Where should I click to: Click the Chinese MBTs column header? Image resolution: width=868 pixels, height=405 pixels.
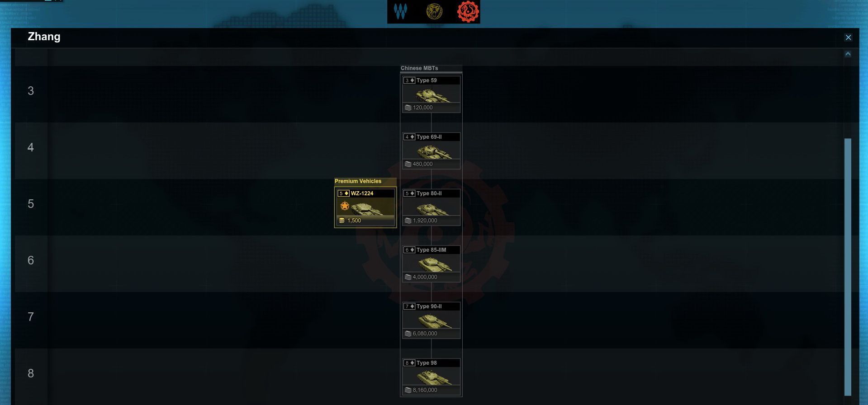(x=419, y=68)
